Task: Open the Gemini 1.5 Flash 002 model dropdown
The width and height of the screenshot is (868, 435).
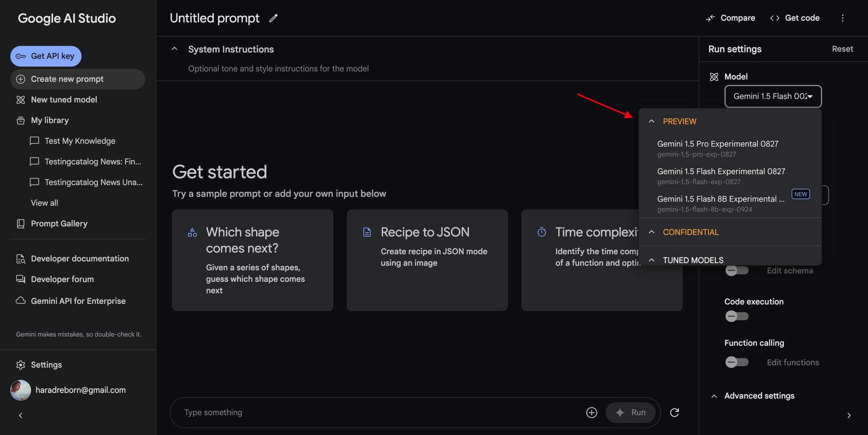Action: click(773, 97)
